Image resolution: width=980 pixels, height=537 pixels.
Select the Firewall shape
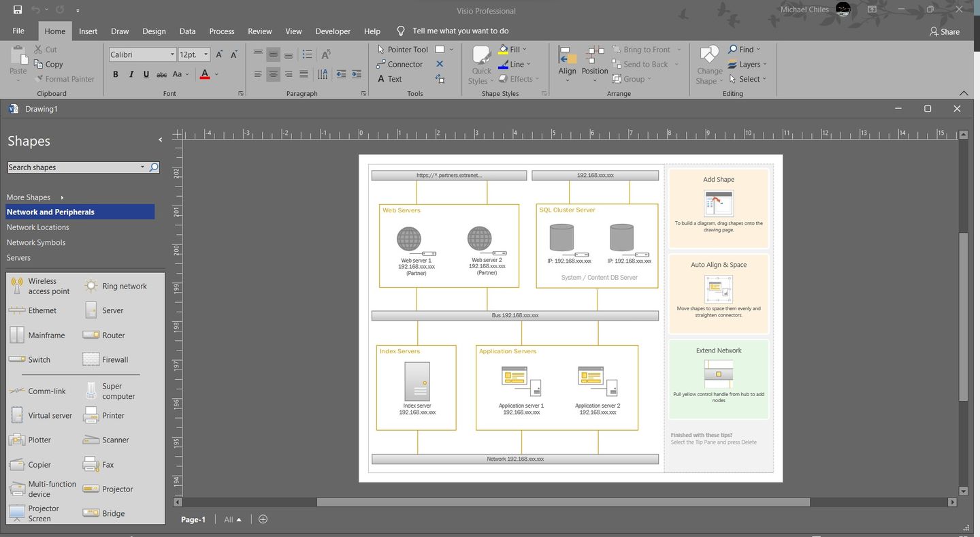(107, 359)
